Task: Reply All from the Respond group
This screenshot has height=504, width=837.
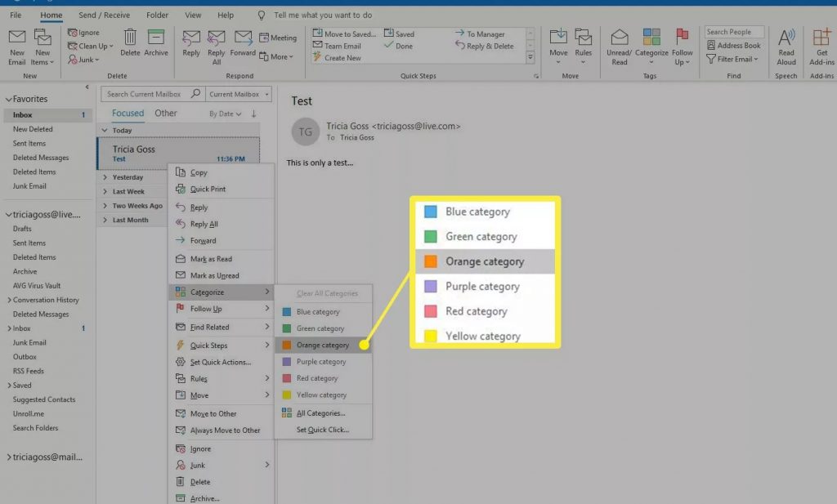Action: (x=215, y=45)
